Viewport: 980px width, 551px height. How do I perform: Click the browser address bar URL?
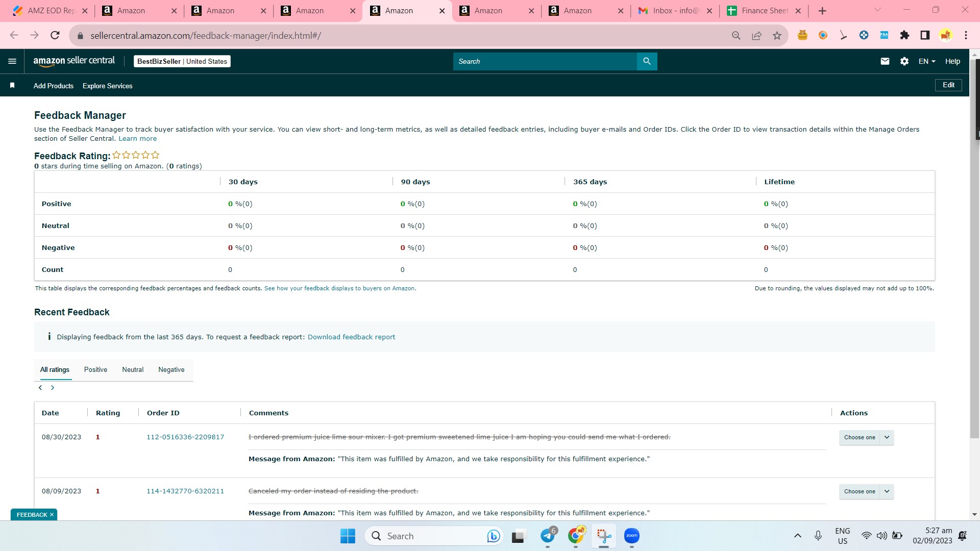coord(206,36)
